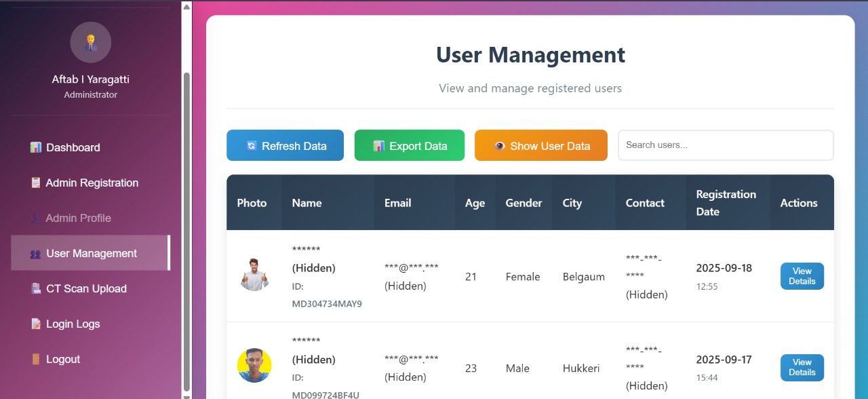Click the sidebar scrollbar down arrow
This screenshot has width=868, height=399.
[186, 393]
